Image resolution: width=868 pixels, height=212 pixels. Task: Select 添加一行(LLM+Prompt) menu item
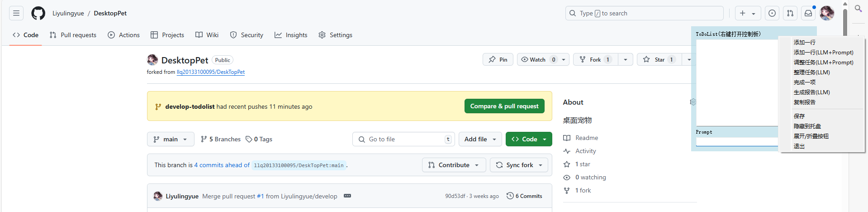[821, 53]
